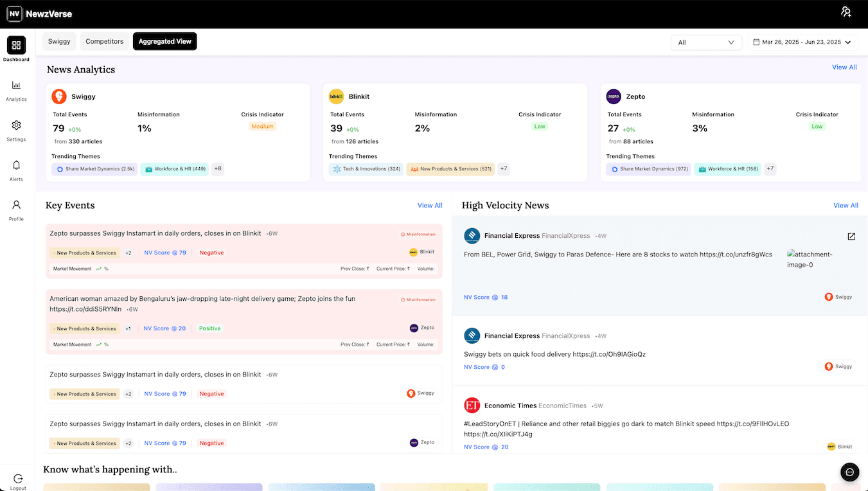Image resolution: width=868 pixels, height=491 pixels.
Task: Open the Dashboard sidebar icon
Action: (x=17, y=45)
